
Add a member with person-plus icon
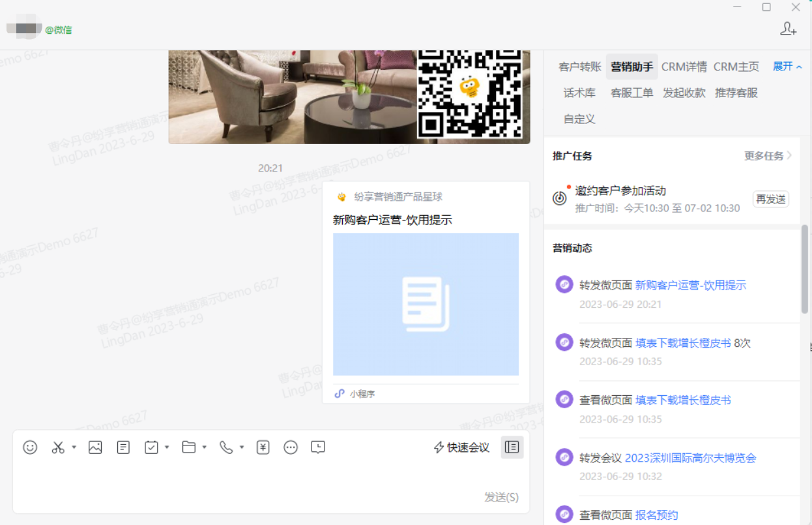pos(789,29)
